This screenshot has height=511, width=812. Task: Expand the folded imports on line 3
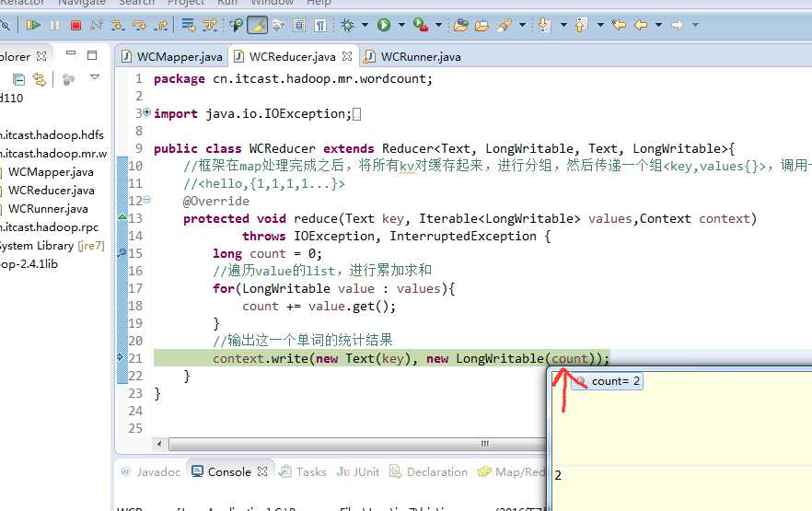coord(147,111)
